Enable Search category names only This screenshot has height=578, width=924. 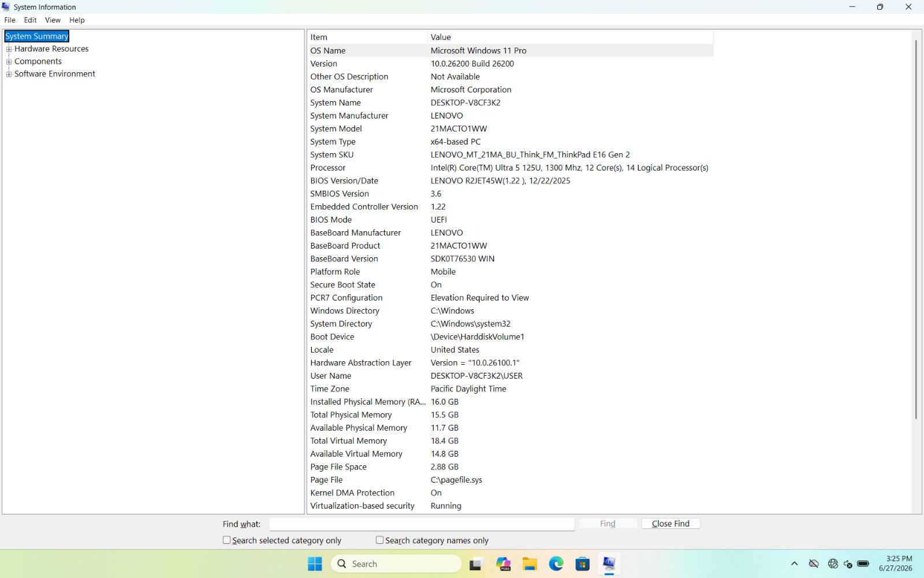point(379,540)
